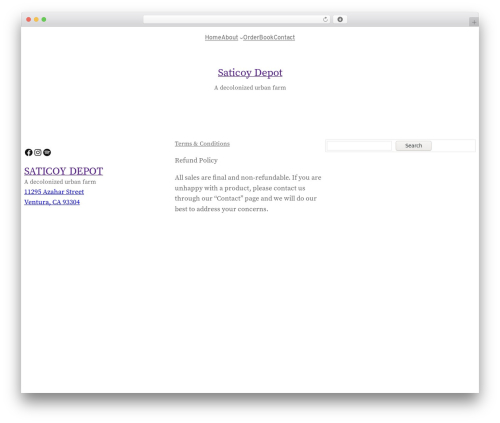Open the Facebook social icon

[29, 152]
